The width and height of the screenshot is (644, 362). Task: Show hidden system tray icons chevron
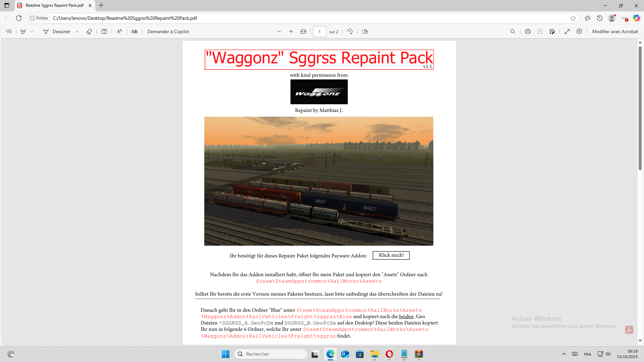[564, 354]
